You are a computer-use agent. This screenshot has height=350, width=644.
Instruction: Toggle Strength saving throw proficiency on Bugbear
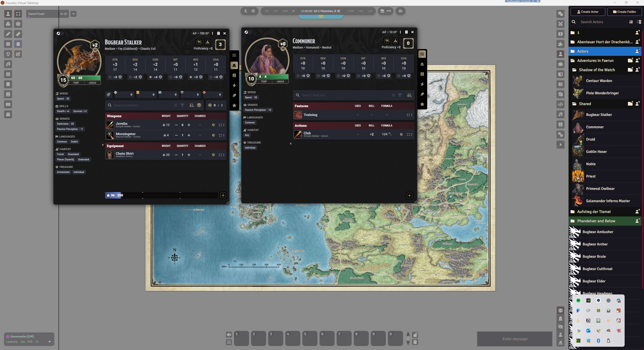(x=110, y=77)
